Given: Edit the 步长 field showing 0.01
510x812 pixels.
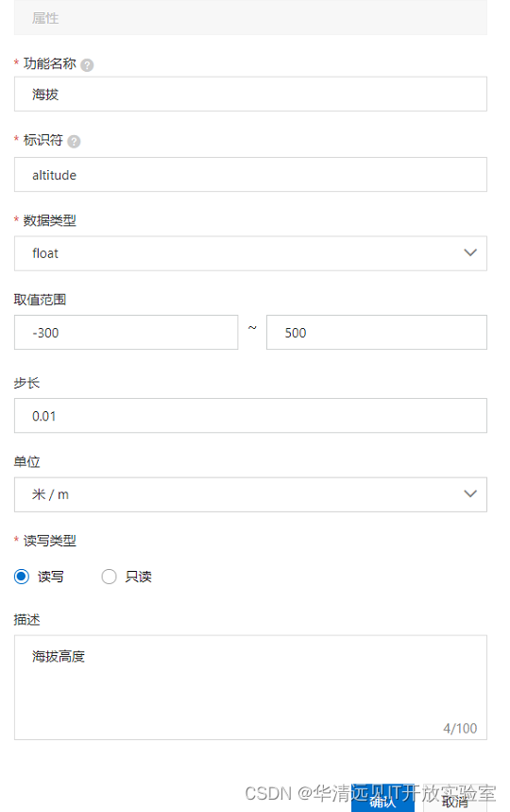Looking at the screenshot, I should tap(250, 415).
